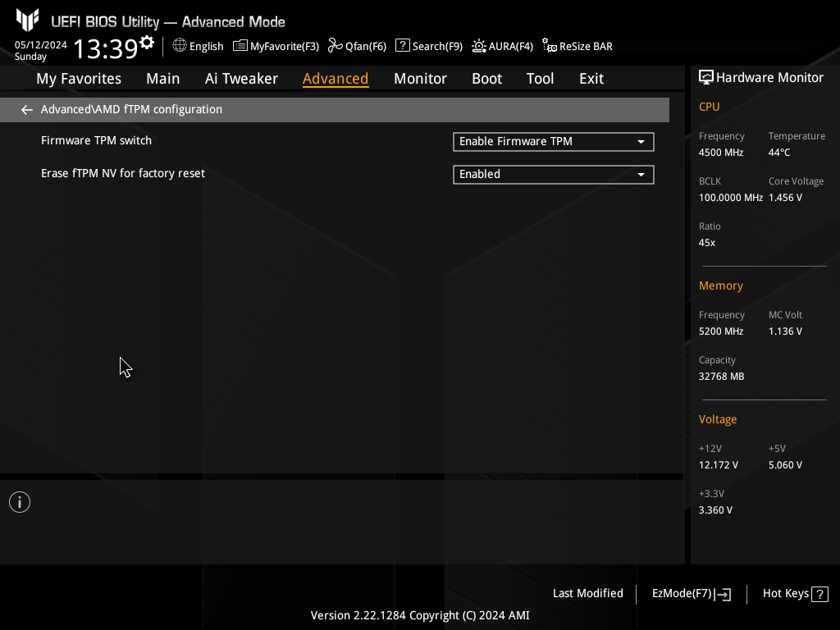Click BCLK value 100.0000 MHz
Screen dimensions: 840x630
coord(730,198)
